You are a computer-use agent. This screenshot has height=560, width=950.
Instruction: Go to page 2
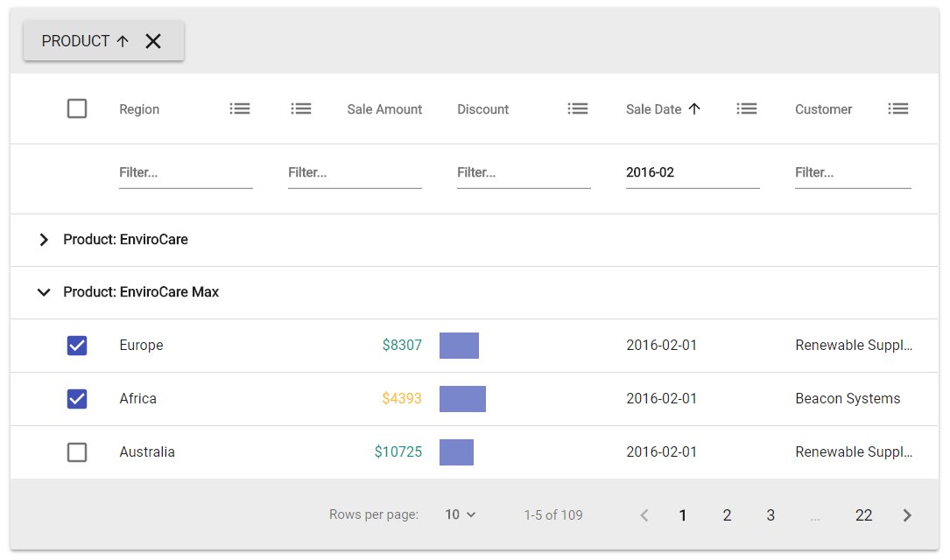click(727, 515)
